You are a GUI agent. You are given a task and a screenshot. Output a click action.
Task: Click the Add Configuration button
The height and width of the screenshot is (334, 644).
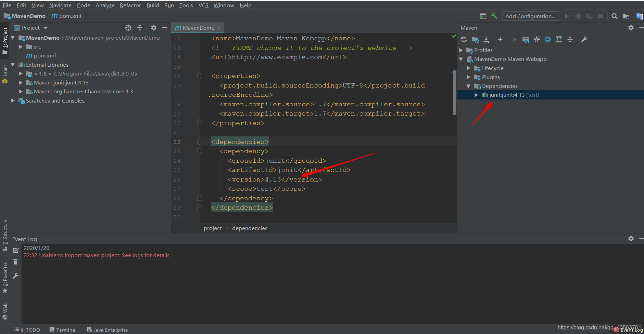[x=531, y=16]
